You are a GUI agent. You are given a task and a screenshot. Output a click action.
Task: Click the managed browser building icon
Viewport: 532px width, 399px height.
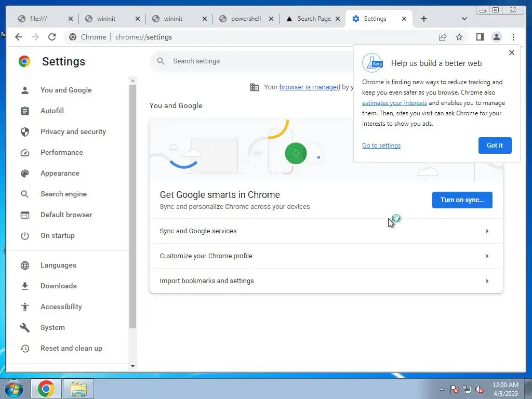click(x=255, y=87)
